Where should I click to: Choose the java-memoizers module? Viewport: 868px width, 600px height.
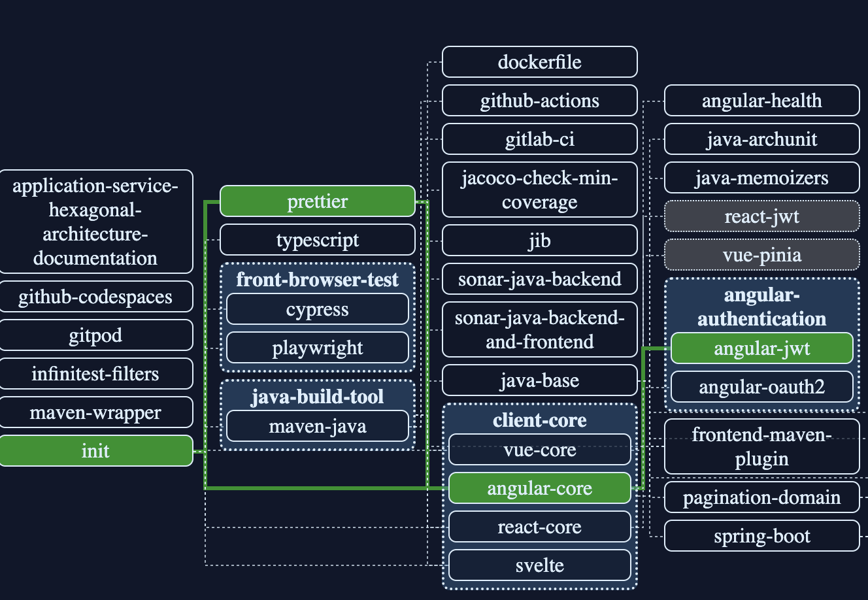(761, 178)
